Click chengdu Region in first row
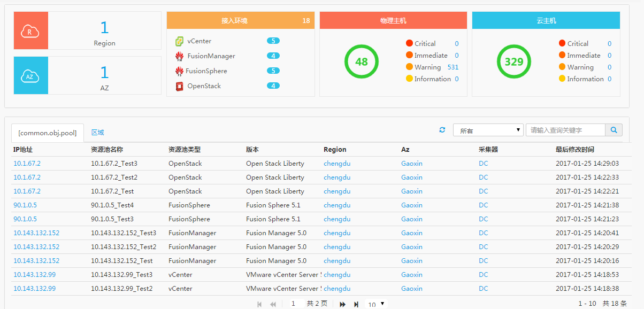 tap(337, 164)
